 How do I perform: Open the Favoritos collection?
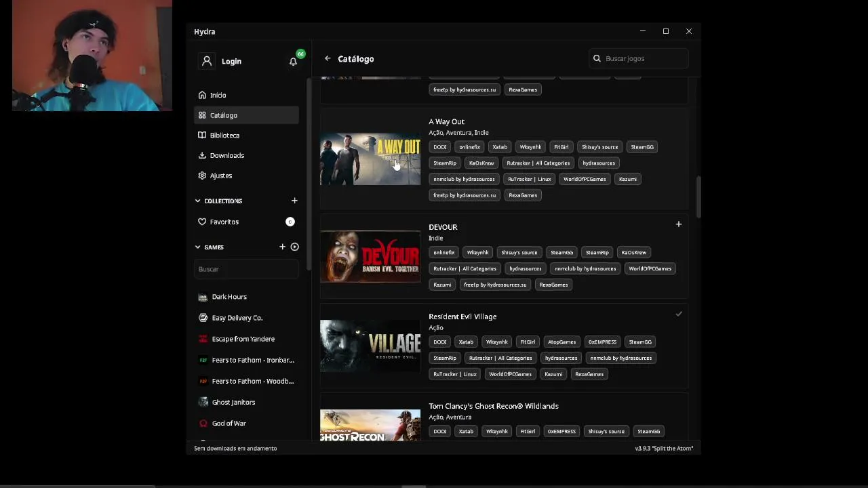pyautogui.click(x=246, y=222)
